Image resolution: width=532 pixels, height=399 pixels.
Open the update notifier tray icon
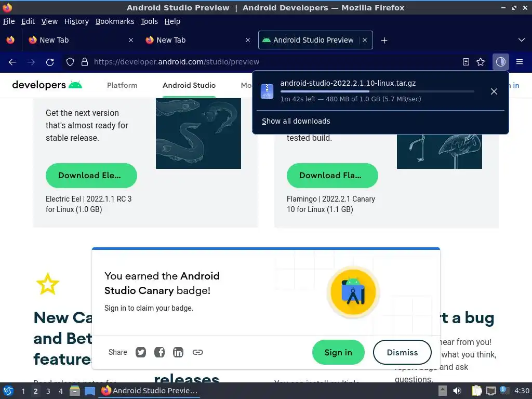point(504,390)
